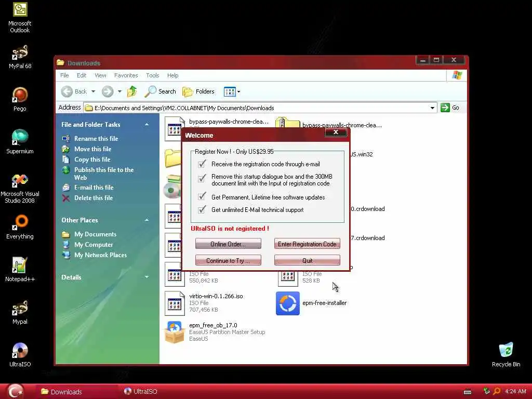The image size is (532, 399).
Task: Launch MyPal 68 desktop shortcut
Action: point(20,57)
